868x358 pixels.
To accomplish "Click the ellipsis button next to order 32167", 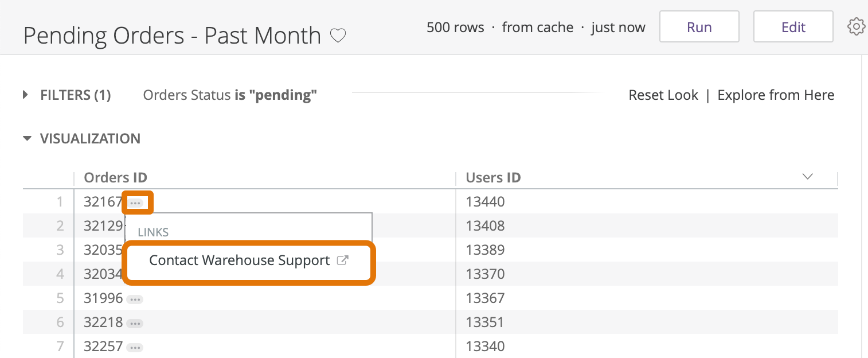I will [x=136, y=203].
